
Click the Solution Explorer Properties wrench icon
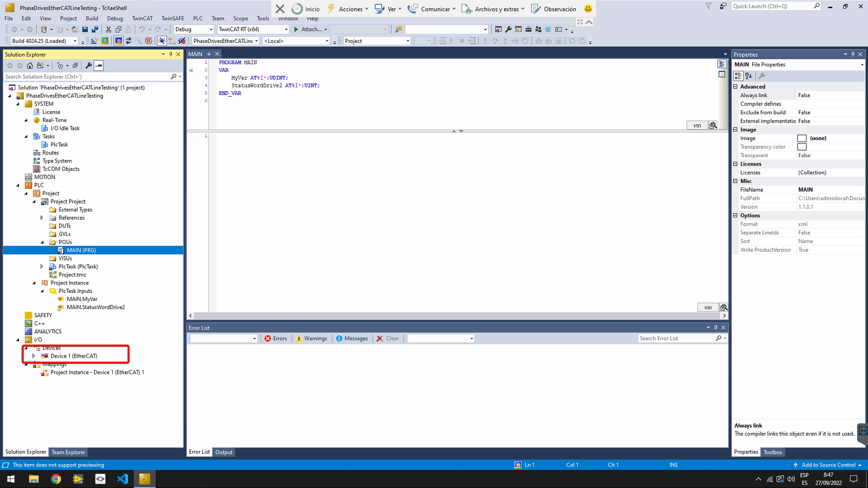[x=88, y=65]
